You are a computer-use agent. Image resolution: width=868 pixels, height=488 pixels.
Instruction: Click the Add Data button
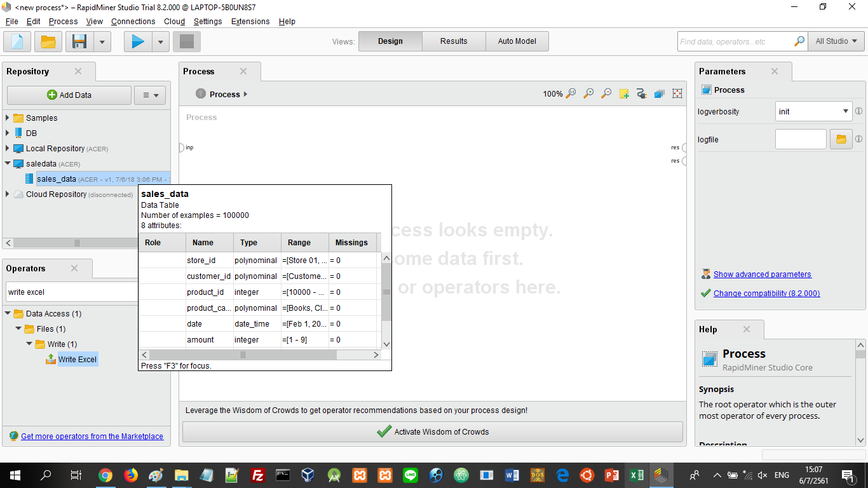tap(69, 95)
